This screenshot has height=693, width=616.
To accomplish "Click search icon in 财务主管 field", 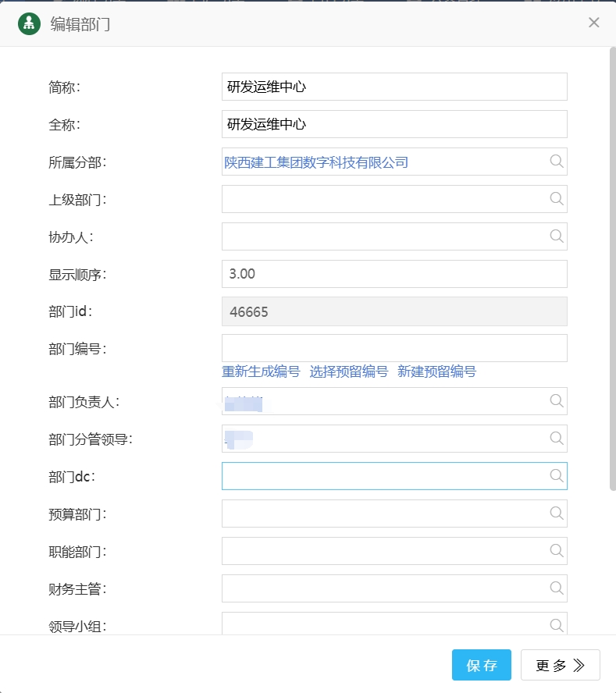I will click(x=556, y=588).
